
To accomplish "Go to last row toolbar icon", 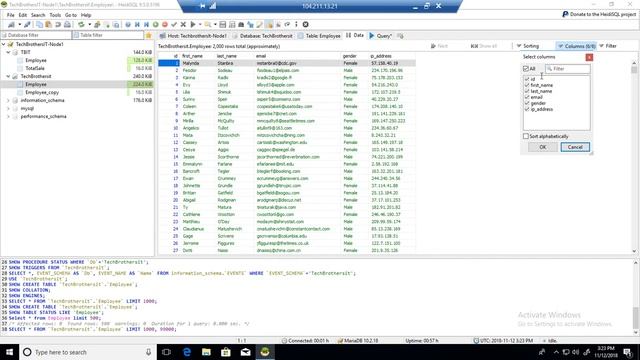I will pos(146,24).
